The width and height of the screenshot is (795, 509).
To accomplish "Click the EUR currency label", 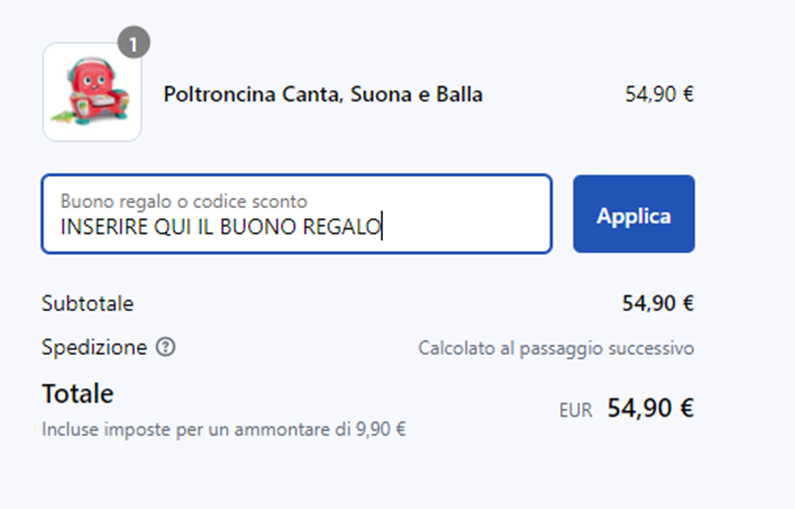I will coord(575,410).
